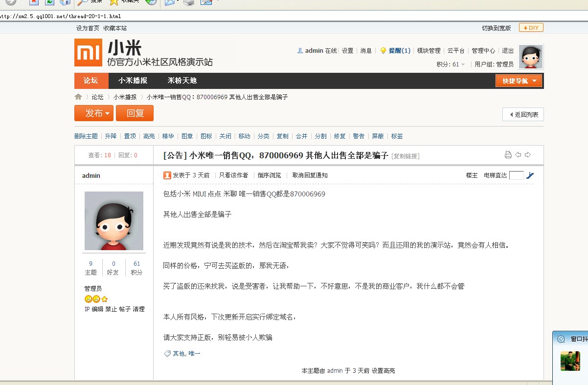588x385 pixels.
Task: Click 设置 in the user bar
Action: click(347, 51)
